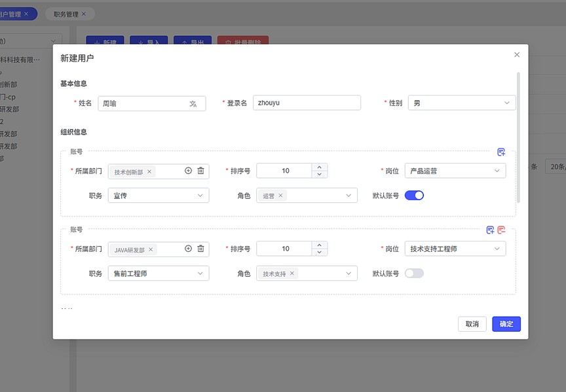Click the blue add-account icon on the second 账号 section

click(x=490, y=230)
